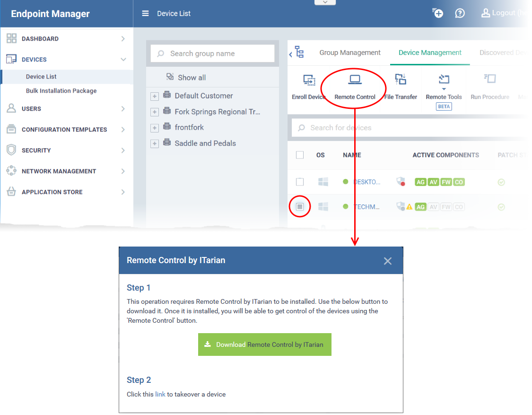Click the hamburger menu icon
This screenshot has height=415, width=532.
(x=145, y=14)
